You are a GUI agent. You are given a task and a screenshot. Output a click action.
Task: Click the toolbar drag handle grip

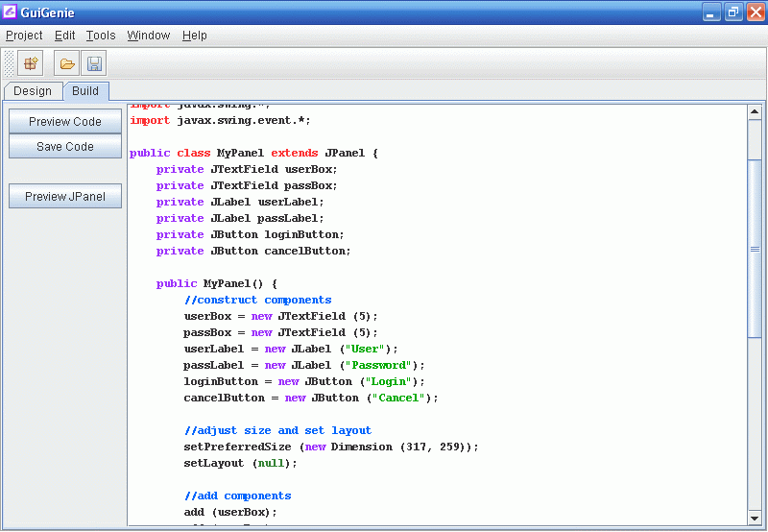click(x=9, y=64)
